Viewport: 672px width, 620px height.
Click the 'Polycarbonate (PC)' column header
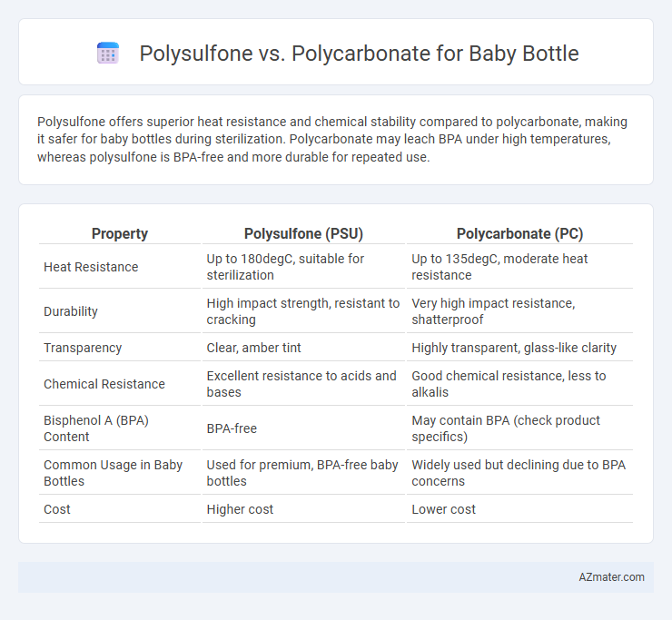(519, 233)
